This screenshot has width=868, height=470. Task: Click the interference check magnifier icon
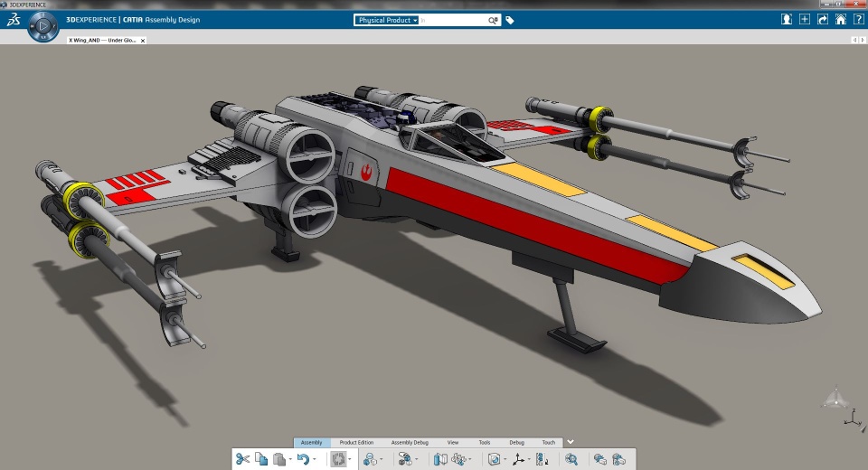pos(571,459)
